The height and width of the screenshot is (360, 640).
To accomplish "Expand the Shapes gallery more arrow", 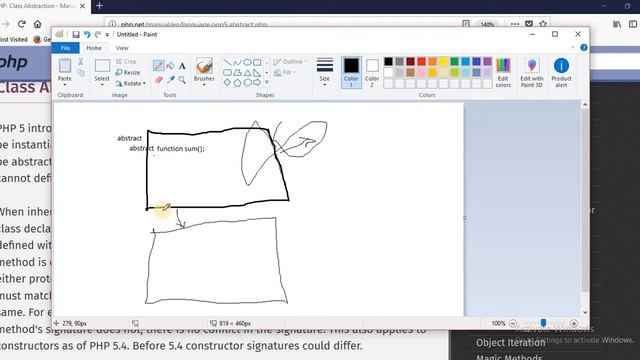I will (x=267, y=82).
